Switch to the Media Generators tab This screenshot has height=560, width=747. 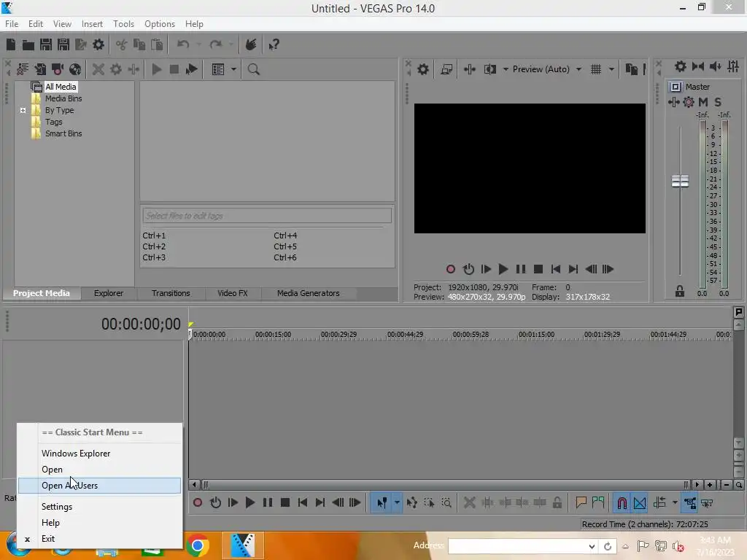tap(309, 293)
